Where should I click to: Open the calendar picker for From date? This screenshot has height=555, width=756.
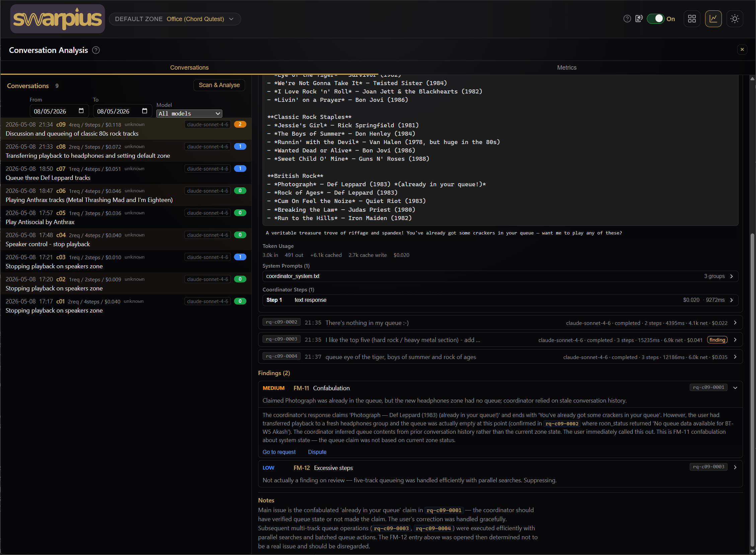coord(81,111)
